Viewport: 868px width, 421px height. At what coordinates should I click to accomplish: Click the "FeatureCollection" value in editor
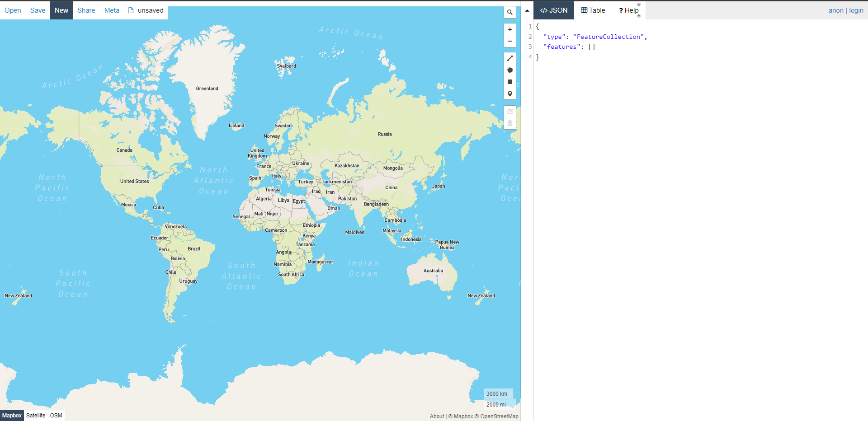coord(609,37)
